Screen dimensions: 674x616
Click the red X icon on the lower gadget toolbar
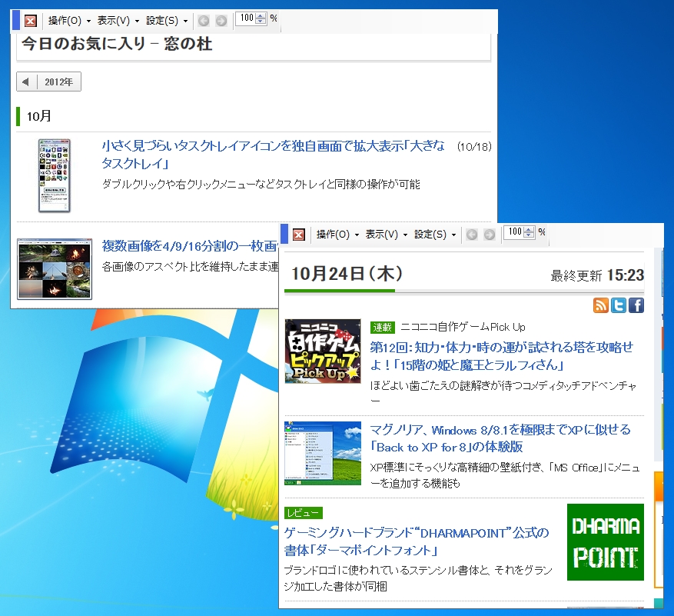(298, 235)
